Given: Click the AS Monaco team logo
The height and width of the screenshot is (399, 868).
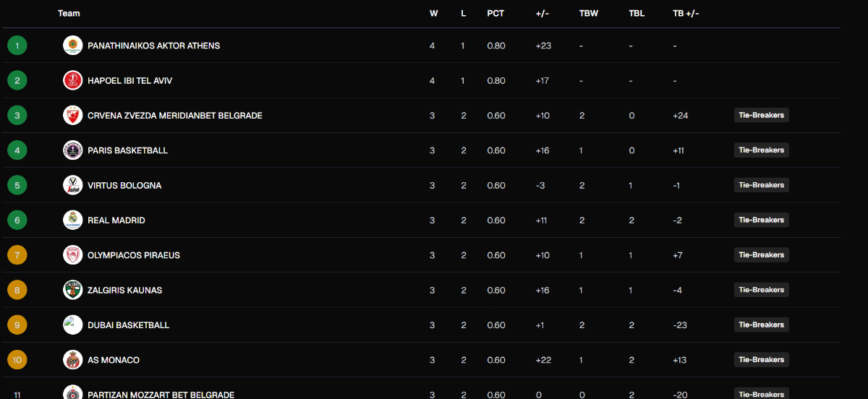Looking at the screenshot, I should pyautogui.click(x=72, y=360).
